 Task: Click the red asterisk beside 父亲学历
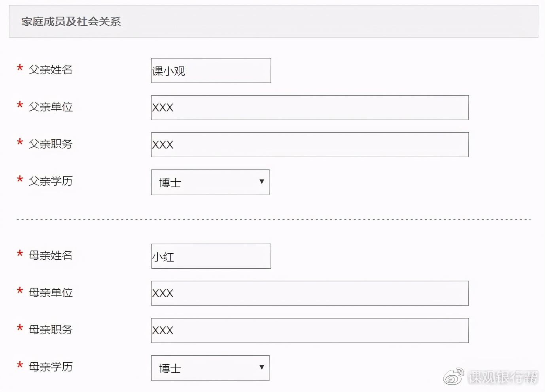(x=20, y=180)
